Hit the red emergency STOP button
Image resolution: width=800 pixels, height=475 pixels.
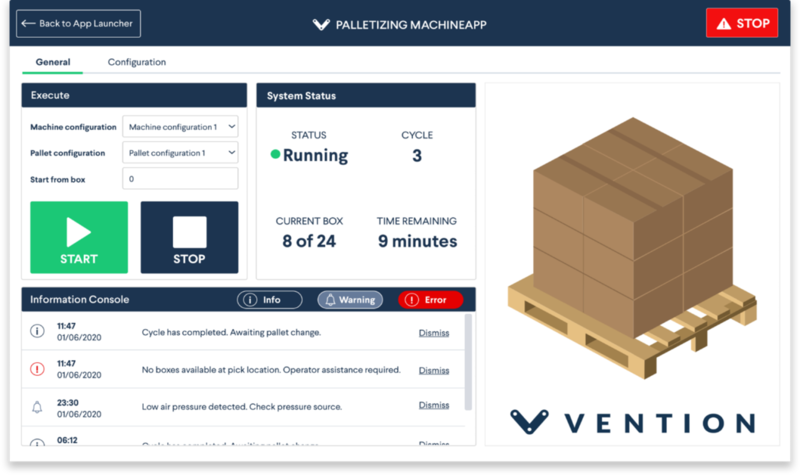point(742,23)
